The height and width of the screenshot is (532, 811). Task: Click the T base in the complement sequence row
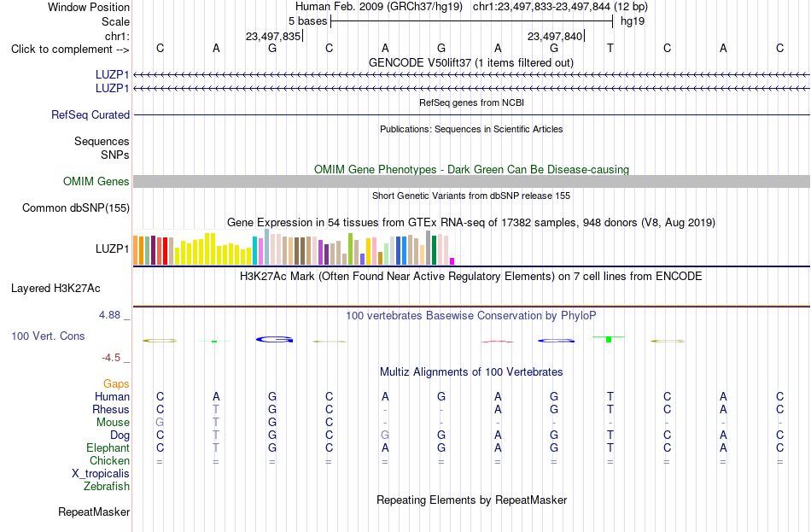(x=610, y=48)
